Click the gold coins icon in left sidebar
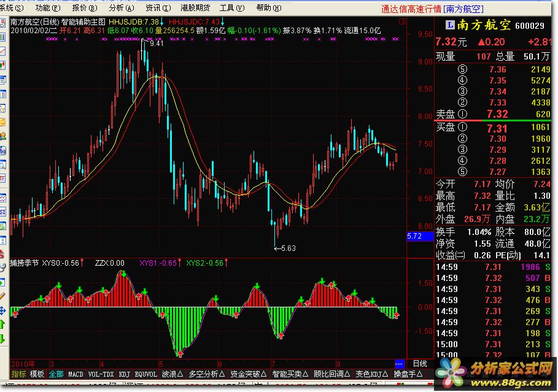Screen dimensions: 558x392 2,122
